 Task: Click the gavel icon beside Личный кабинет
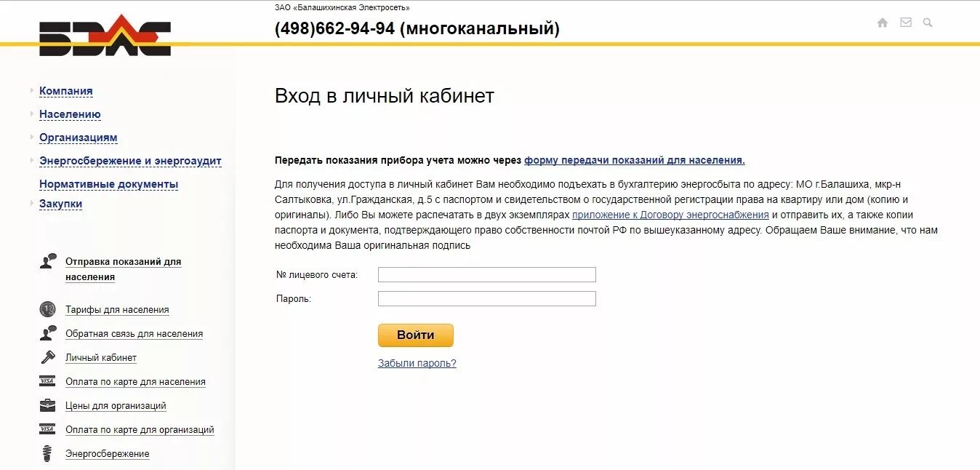[48, 357]
